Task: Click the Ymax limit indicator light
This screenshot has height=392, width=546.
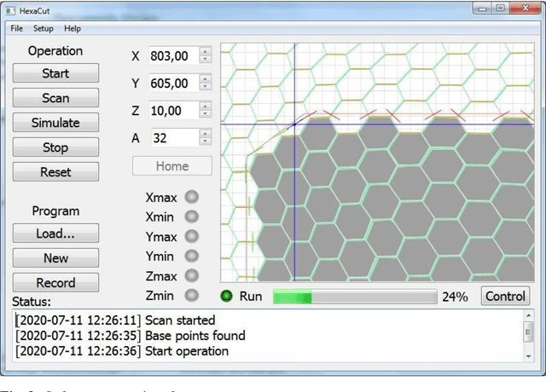Action: coord(191,236)
